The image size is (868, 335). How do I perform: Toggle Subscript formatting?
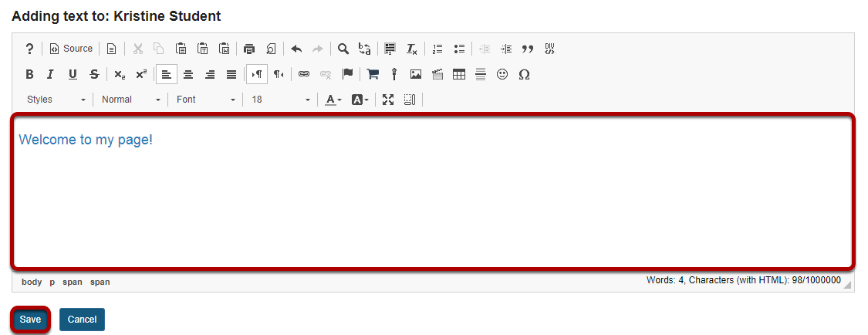point(120,74)
